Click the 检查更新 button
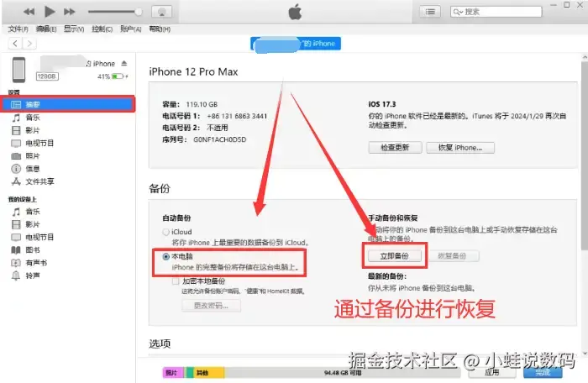Viewport: 588px width, 383px height. click(x=396, y=148)
